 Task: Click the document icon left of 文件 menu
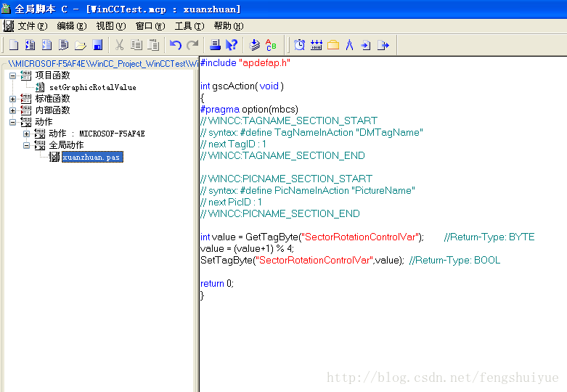click(x=8, y=26)
